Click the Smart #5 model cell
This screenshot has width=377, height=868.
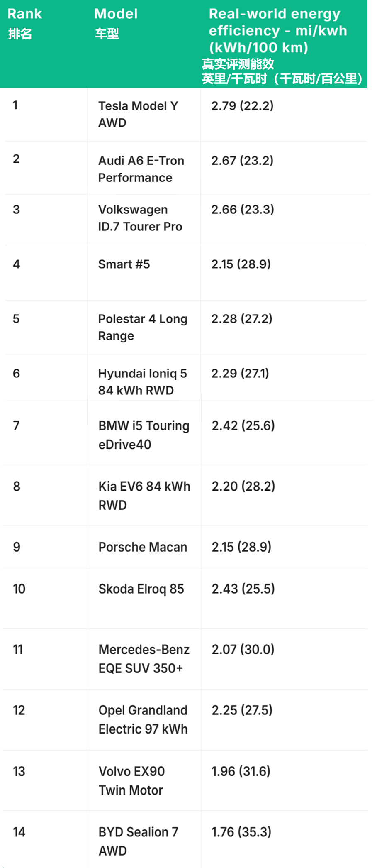click(124, 264)
